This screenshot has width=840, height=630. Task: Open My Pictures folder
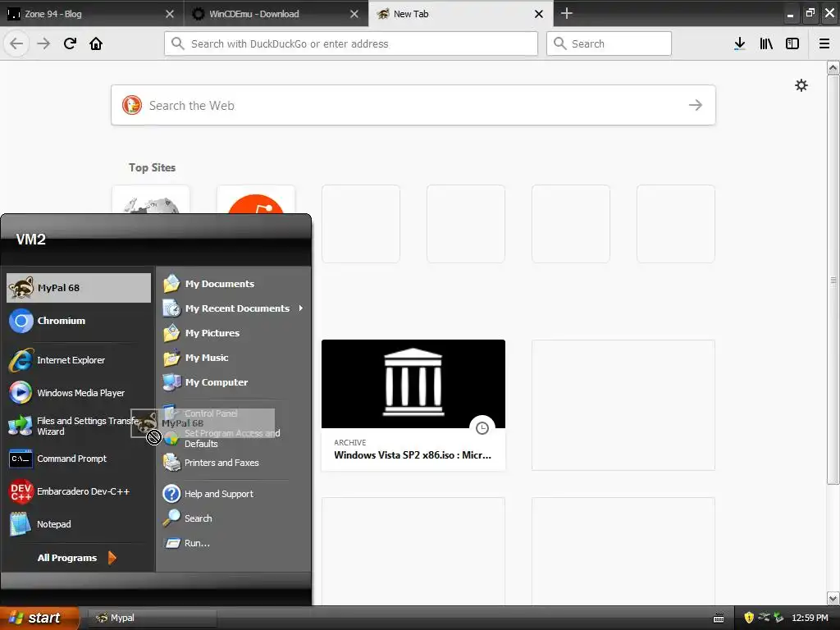coord(234,333)
